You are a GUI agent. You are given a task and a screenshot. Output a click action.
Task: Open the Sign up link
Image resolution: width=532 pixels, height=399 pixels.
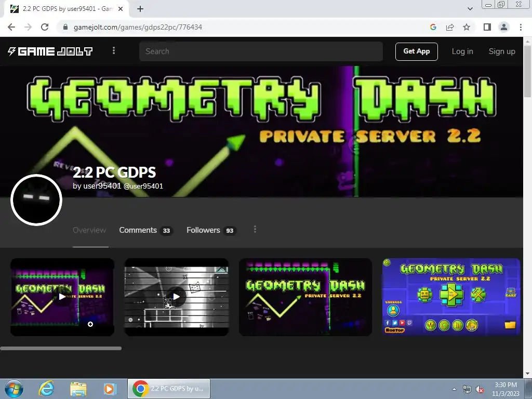click(502, 51)
